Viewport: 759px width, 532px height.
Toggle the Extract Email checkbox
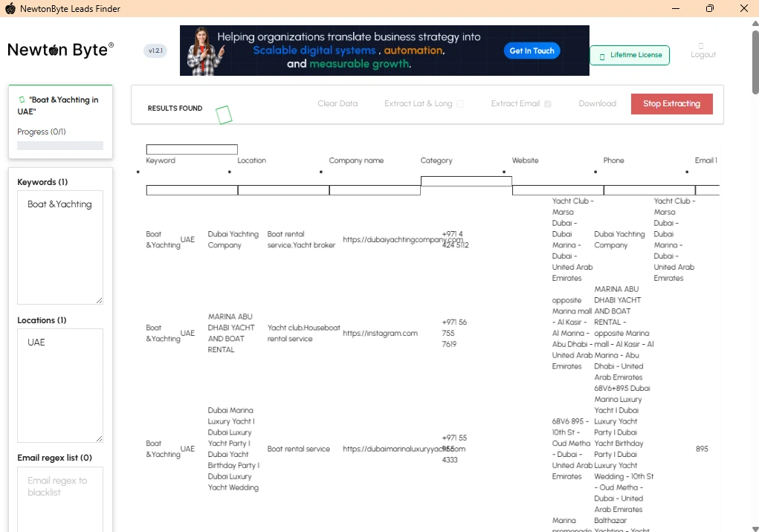tap(547, 104)
